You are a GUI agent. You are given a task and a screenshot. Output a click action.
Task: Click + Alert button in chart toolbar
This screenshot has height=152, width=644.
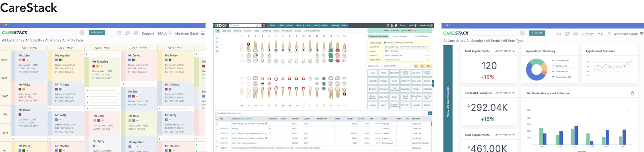pyautogui.click(x=281, y=25)
